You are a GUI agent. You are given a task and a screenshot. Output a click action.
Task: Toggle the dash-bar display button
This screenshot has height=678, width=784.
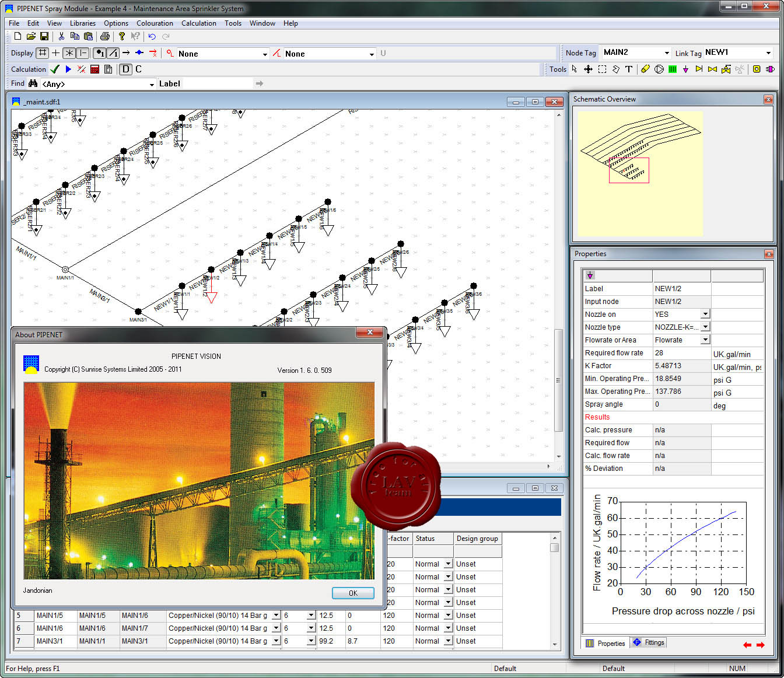(83, 53)
